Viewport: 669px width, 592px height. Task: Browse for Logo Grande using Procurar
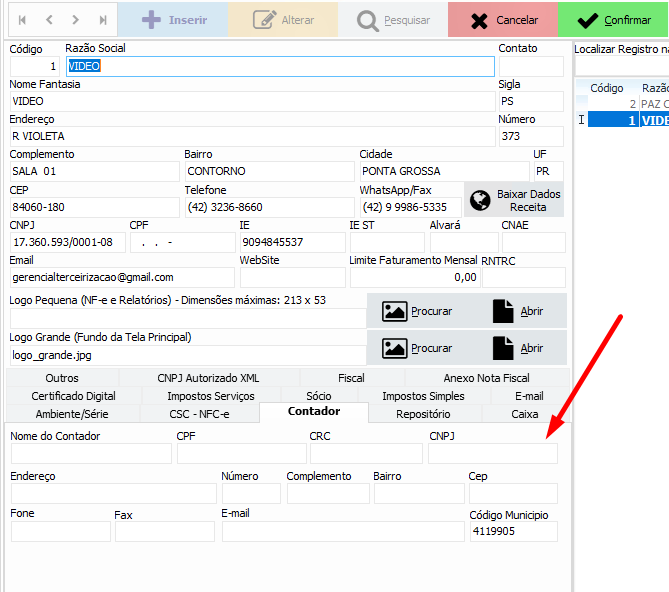pyautogui.click(x=417, y=348)
